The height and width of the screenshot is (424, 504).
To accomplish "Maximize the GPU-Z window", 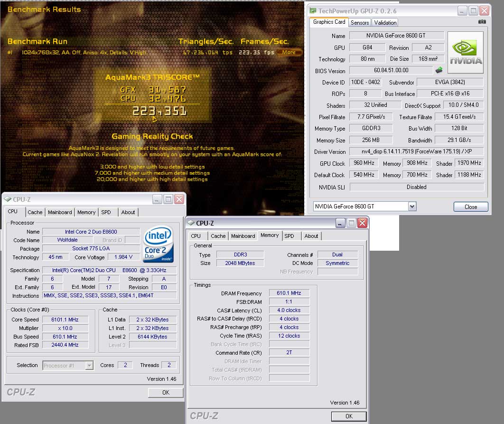I will (473, 11).
